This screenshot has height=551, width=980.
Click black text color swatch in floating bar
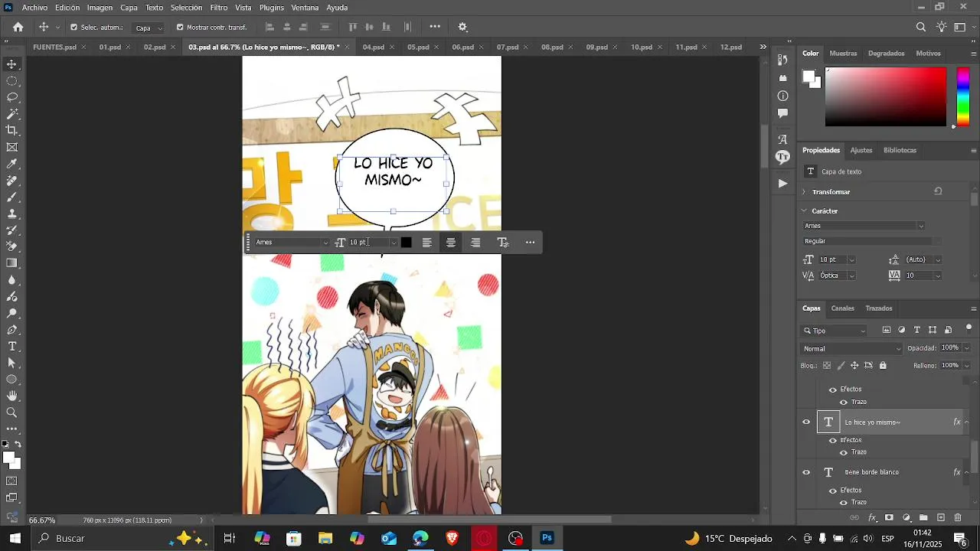pyautogui.click(x=406, y=243)
